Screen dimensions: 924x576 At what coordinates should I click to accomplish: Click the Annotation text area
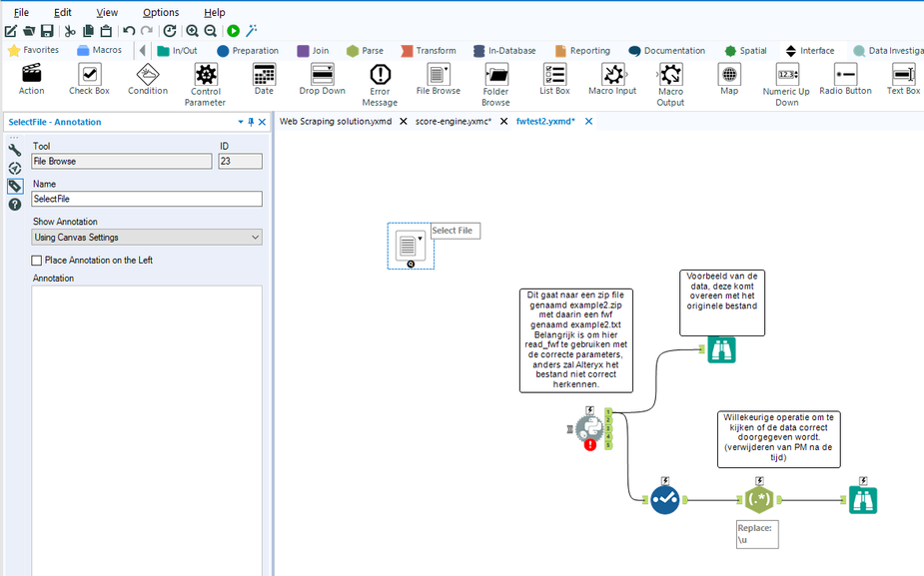tap(147, 430)
